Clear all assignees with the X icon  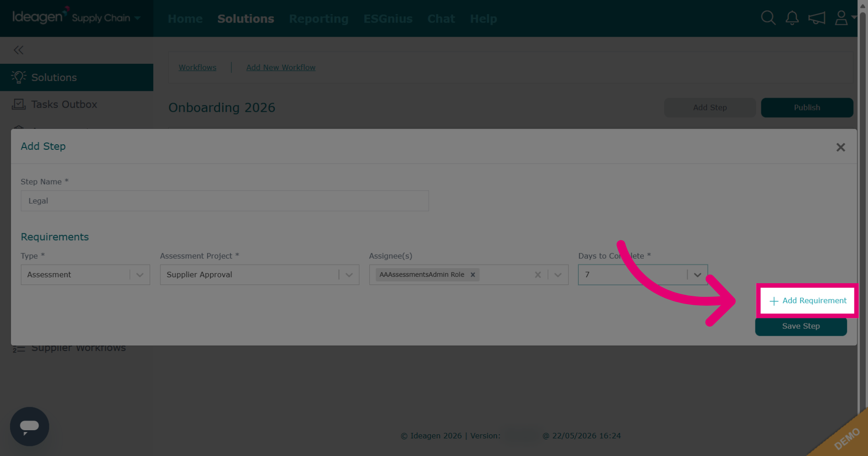538,275
